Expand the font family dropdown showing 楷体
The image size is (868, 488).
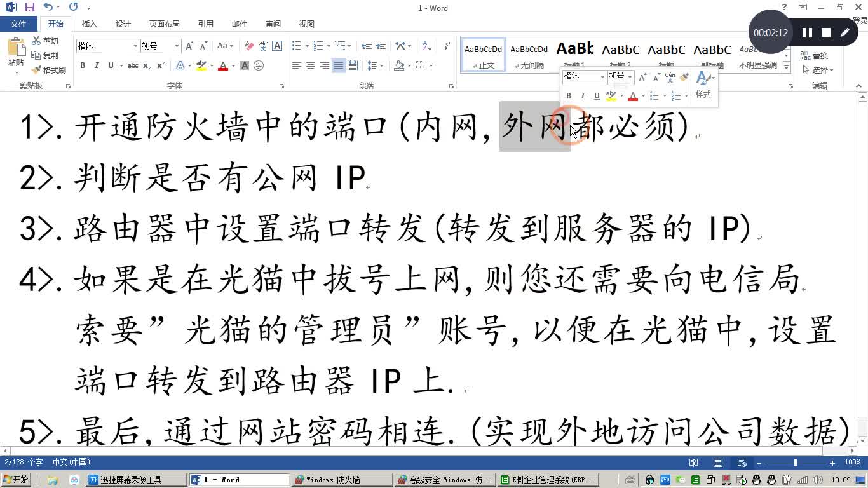coord(135,46)
